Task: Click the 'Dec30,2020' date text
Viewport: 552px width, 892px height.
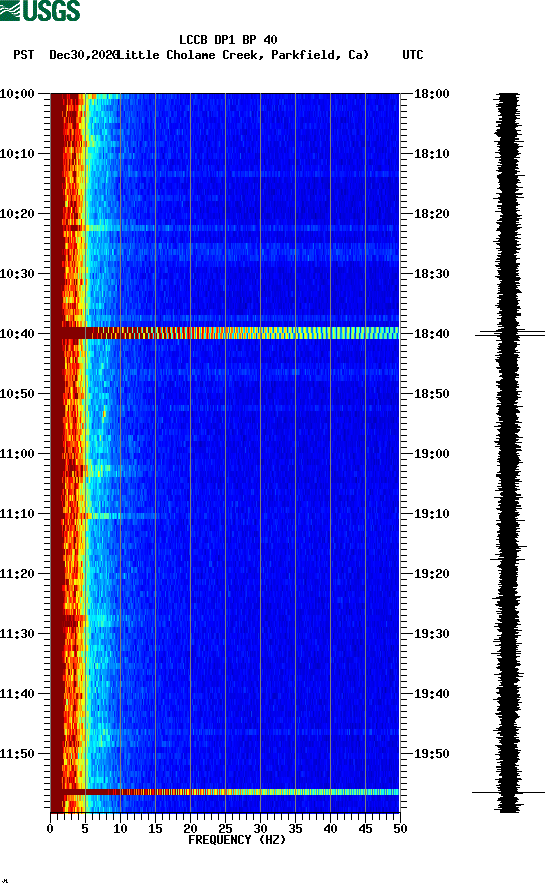Action: pos(83,55)
